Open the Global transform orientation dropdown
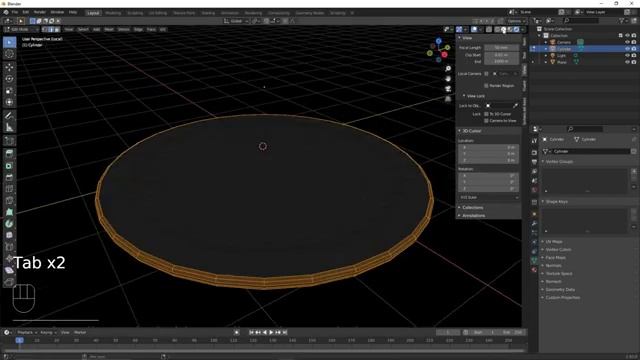The height and width of the screenshot is (360, 640). pos(236,21)
